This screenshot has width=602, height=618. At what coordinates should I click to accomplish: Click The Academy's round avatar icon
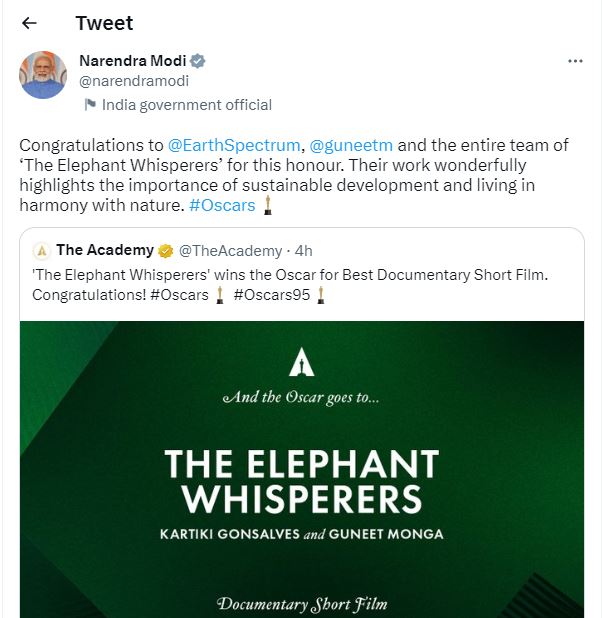click(41, 250)
